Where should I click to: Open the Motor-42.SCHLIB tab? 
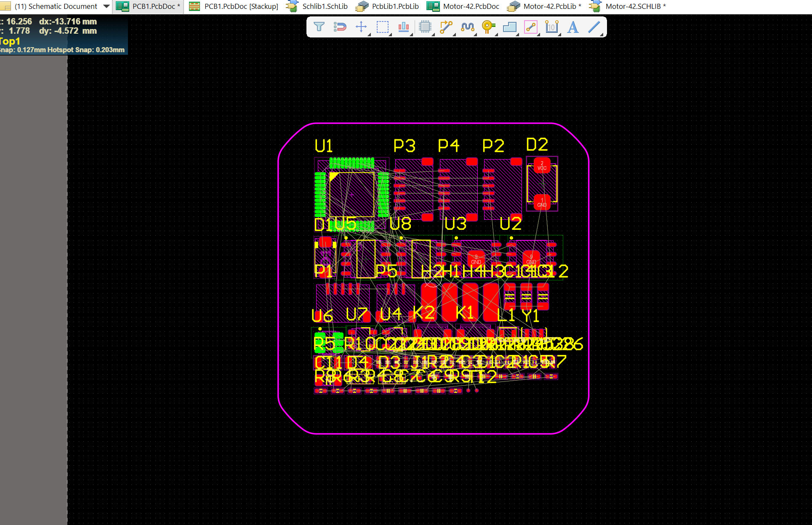[635, 6]
